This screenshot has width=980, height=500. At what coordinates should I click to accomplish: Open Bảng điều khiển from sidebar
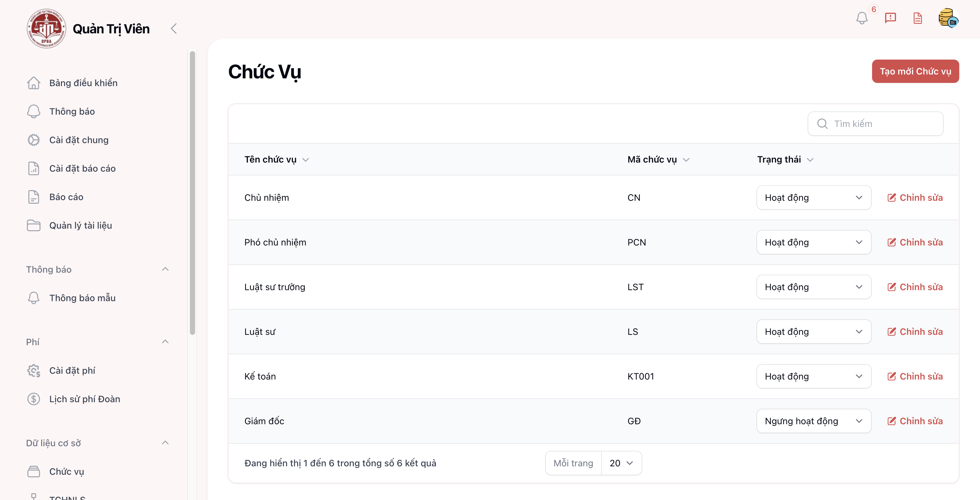point(83,83)
